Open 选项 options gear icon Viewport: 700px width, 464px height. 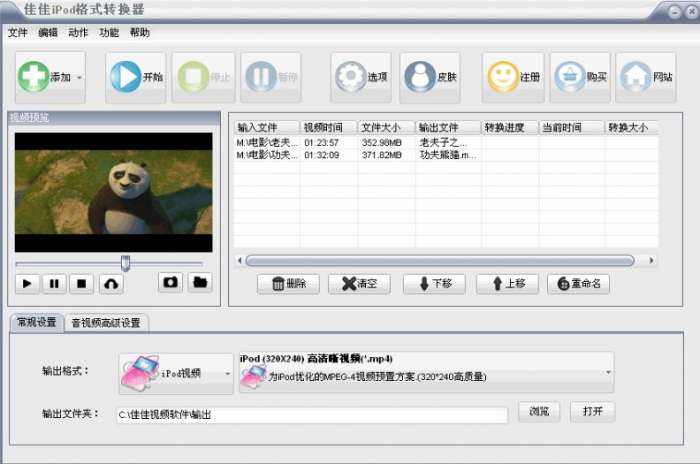click(350, 77)
